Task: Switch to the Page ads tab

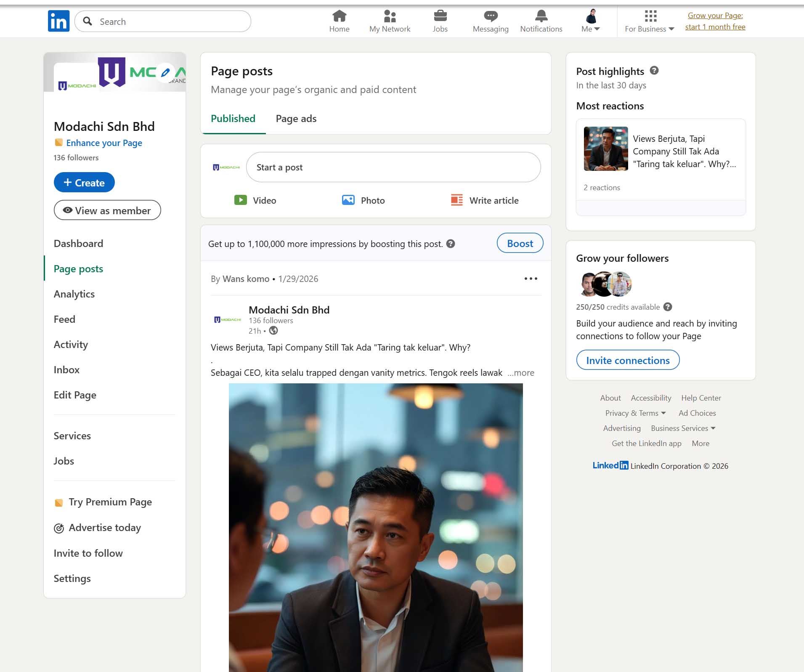Action: [296, 119]
